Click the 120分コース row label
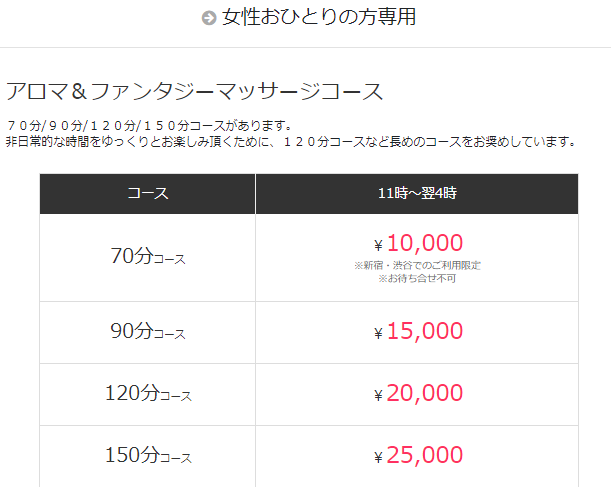Screen dimensions: 611x487 click(148, 394)
